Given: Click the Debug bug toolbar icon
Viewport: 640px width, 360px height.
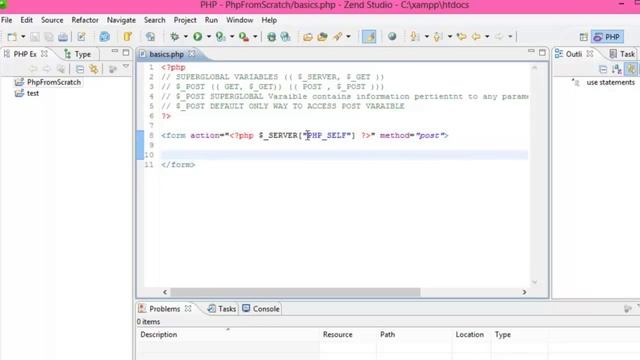Looking at the screenshot, I should pos(175,37).
